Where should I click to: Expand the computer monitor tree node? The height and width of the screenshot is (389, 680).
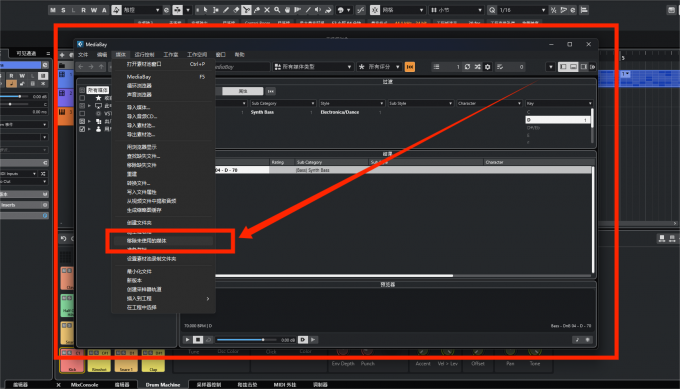point(90,106)
